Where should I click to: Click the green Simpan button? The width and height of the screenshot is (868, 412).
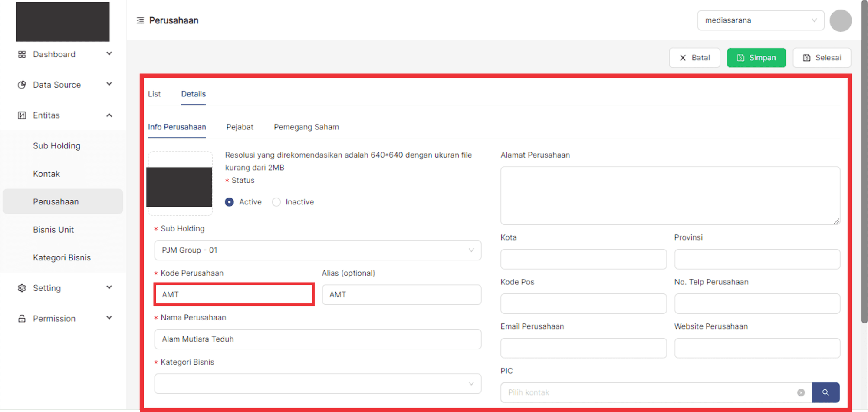point(756,58)
